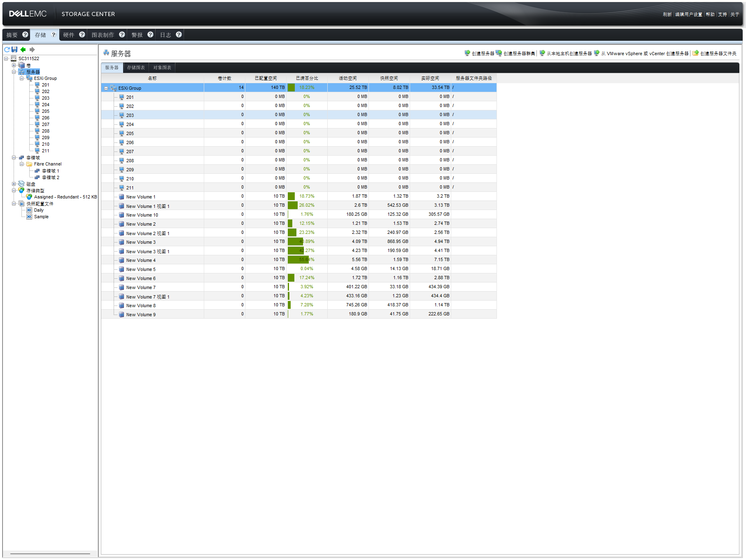This screenshot has width=746, height=560.
Task: Click the Sample snapshot profile icon
Action: pos(29,217)
